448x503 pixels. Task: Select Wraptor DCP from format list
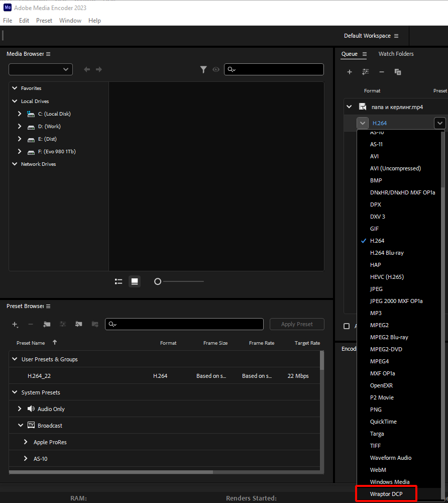(386, 494)
